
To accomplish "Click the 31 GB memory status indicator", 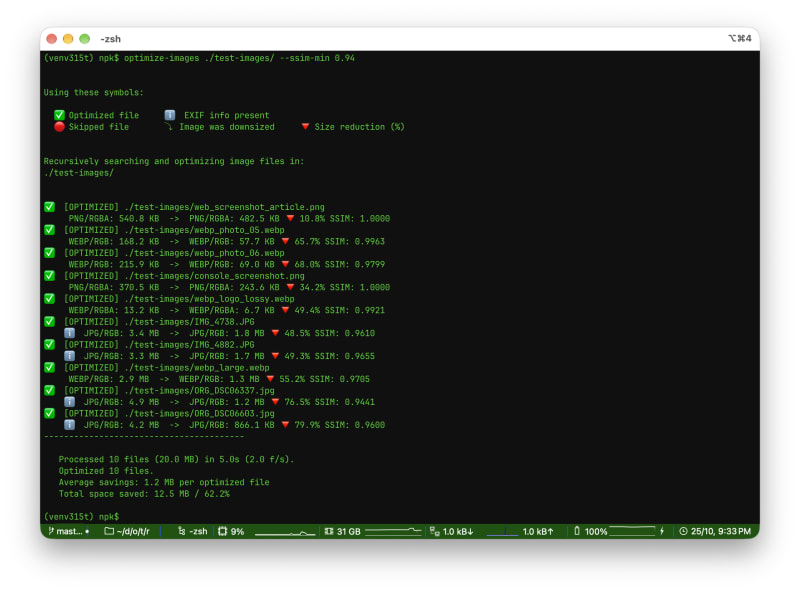I will point(342,531).
